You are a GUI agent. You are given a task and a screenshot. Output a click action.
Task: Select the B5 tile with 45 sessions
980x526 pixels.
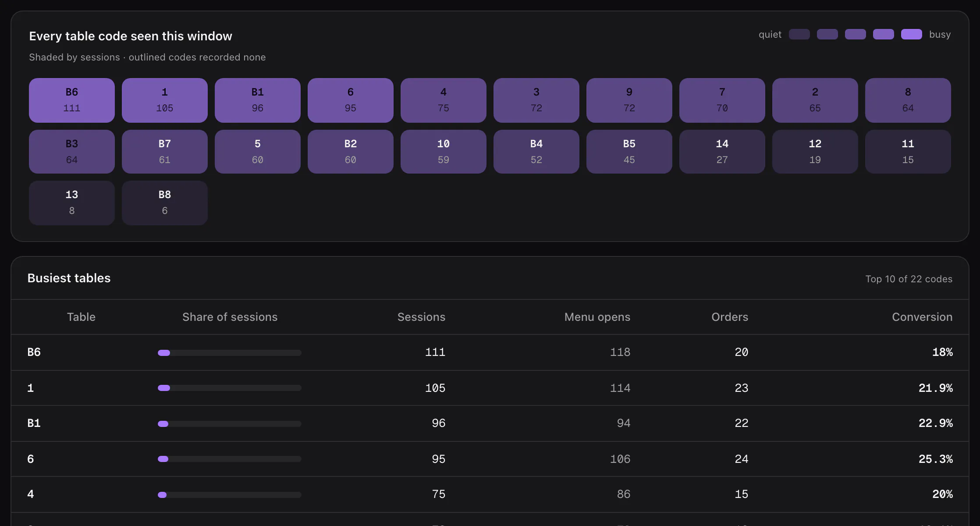coord(629,152)
